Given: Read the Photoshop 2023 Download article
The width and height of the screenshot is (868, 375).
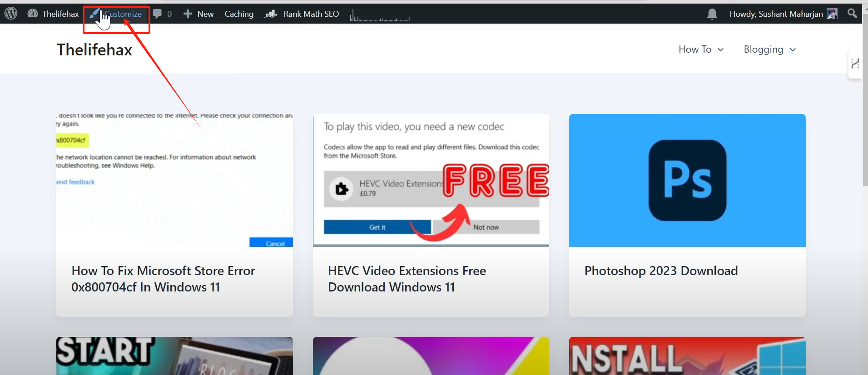Looking at the screenshot, I should [661, 271].
